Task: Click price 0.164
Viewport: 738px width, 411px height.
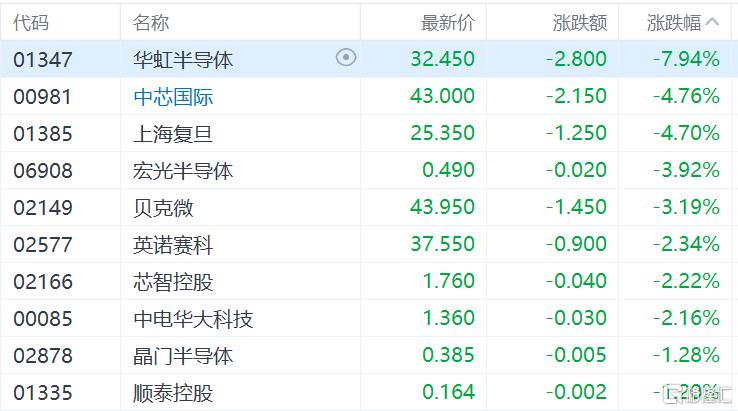Action: [x=449, y=392]
